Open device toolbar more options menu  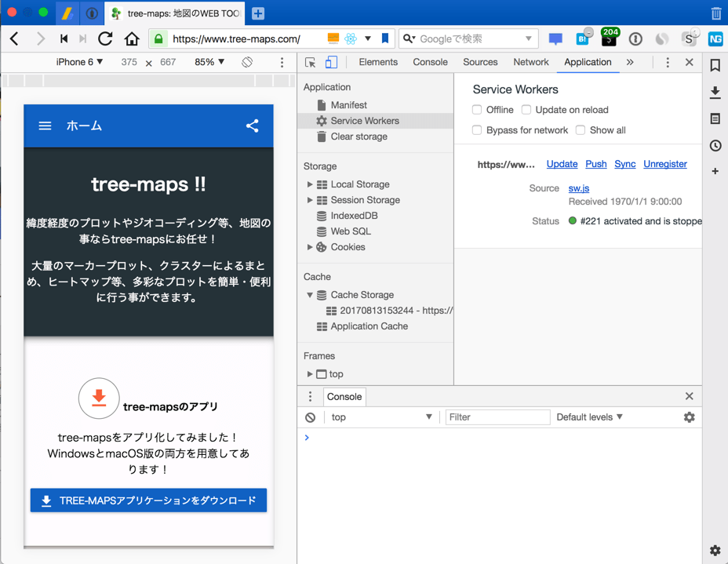coord(282,62)
